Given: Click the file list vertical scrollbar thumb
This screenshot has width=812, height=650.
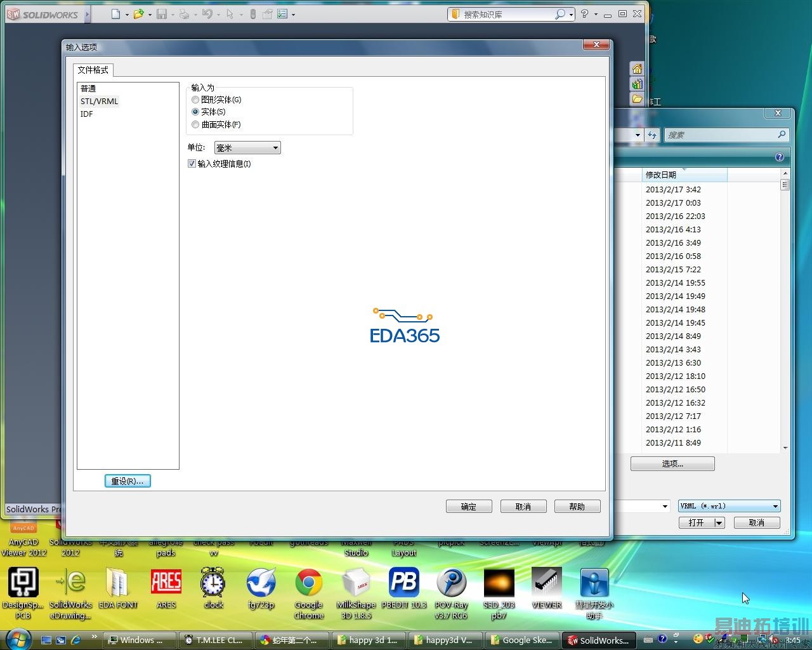Looking at the screenshot, I should coord(785,185).
